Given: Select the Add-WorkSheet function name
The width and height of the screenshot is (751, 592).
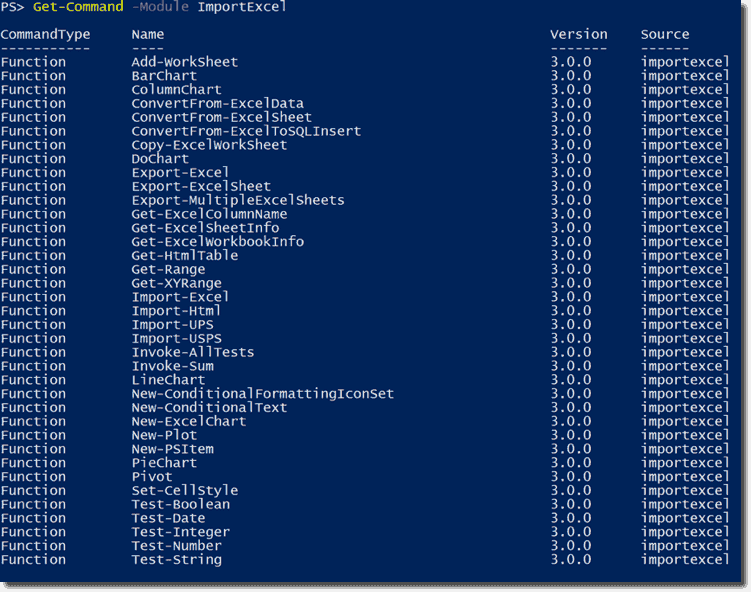Looking at the screenshot, I should [184, 62].
